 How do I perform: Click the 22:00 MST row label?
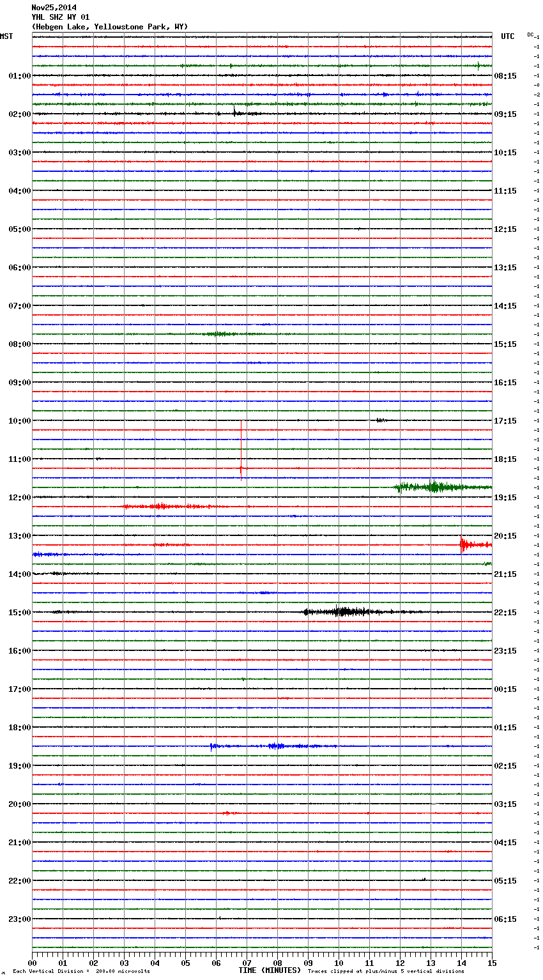tap(19, 881)
